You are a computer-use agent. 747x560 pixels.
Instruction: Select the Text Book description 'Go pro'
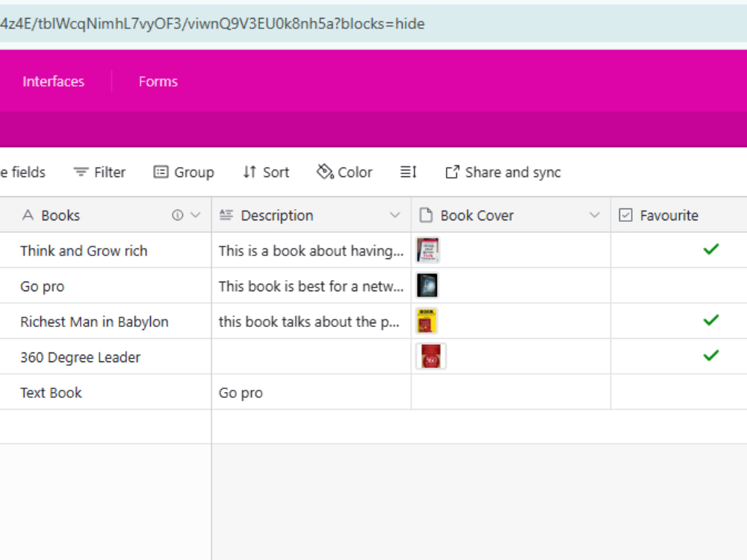[x=311, y=392]
